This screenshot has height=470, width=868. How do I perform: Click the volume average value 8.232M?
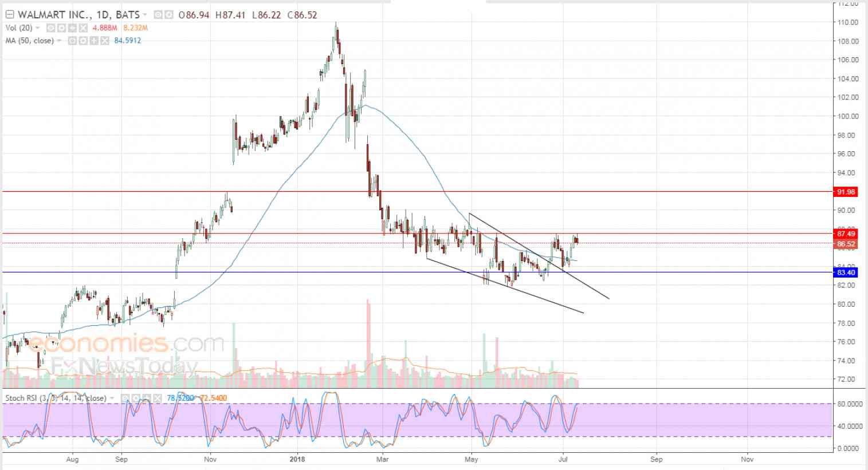click(x=135, y=28)
